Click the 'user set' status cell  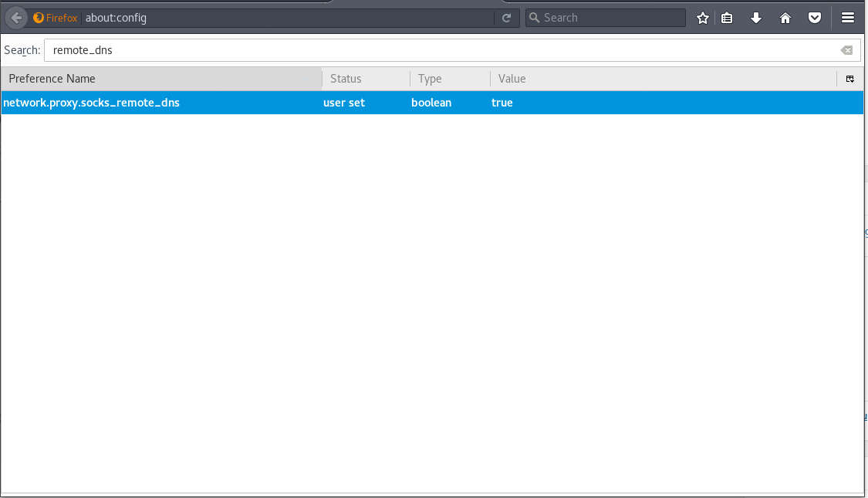click(344, 103)
